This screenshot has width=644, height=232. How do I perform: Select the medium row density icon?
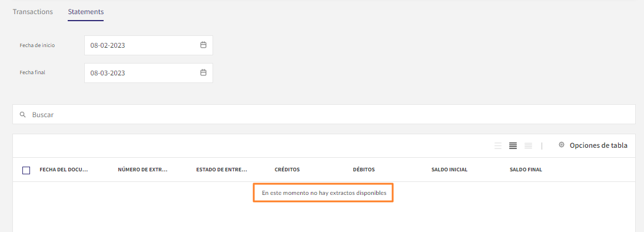coord(513,145)
